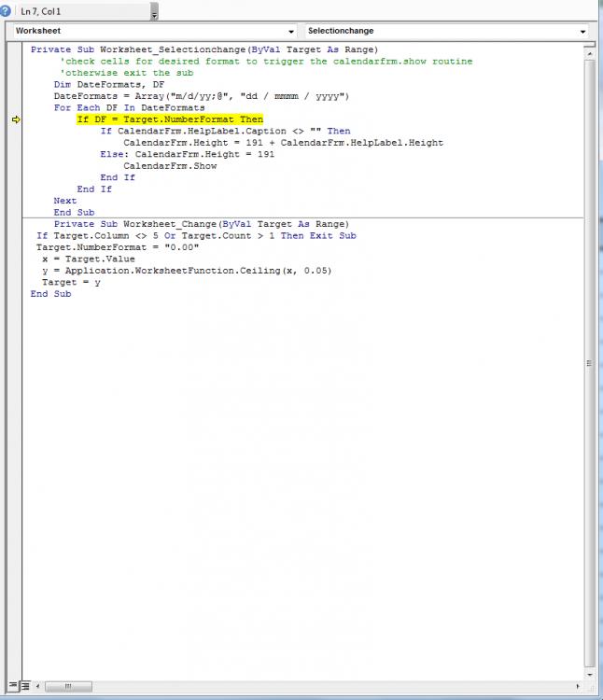Click the Next statement line
The height and width of the screenshot is (700, 603).
(65, 201)
